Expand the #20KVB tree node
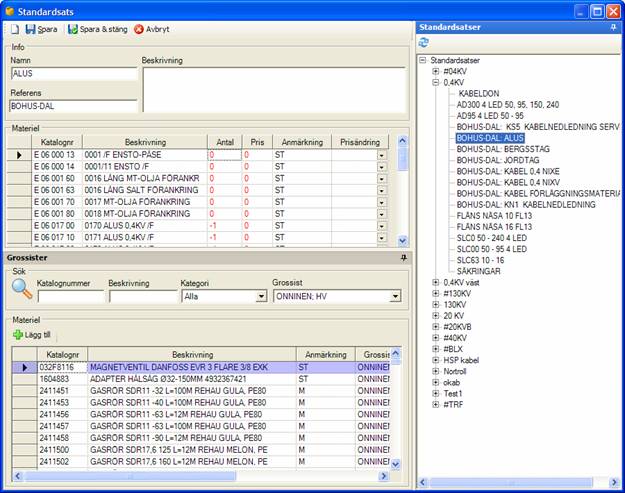This screenshot has height=493, width=625. pos(436,327)
